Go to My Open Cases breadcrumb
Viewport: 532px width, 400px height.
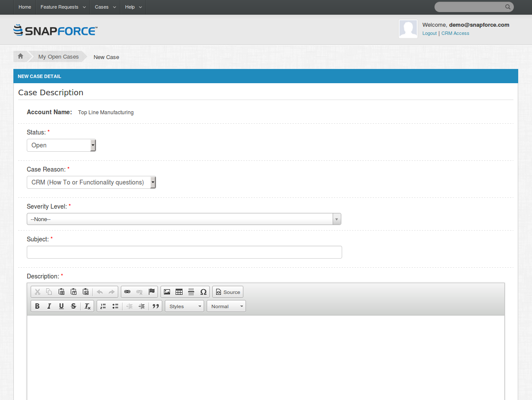click(x=58, y=56)
